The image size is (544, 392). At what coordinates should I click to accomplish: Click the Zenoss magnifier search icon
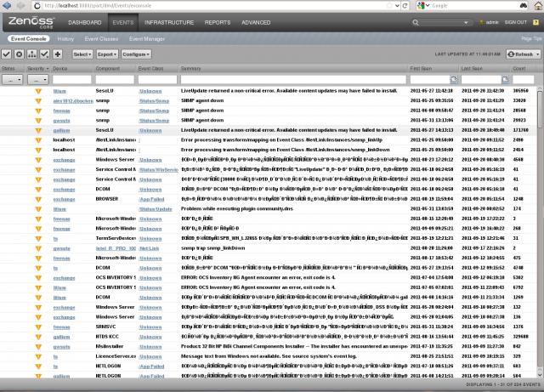pos(416,23)
